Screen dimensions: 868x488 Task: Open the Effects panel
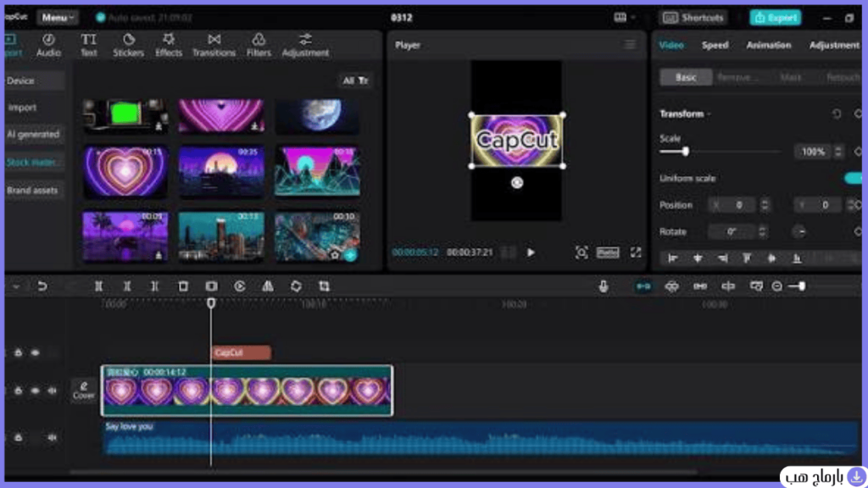pos(169,45)
